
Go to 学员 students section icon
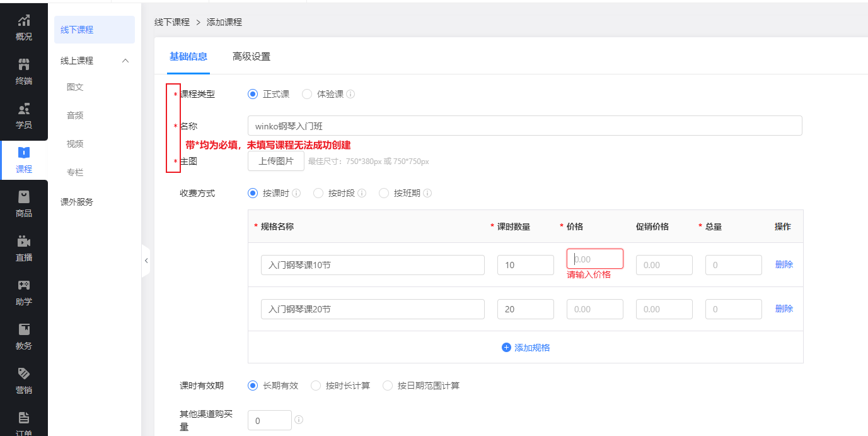click(23, 109)
